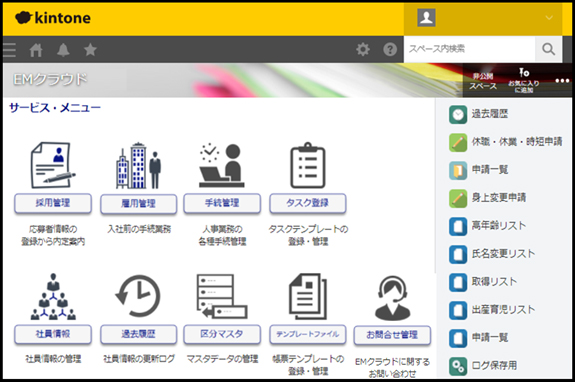Click the hamburger menu icon

(x=9, y=49)
